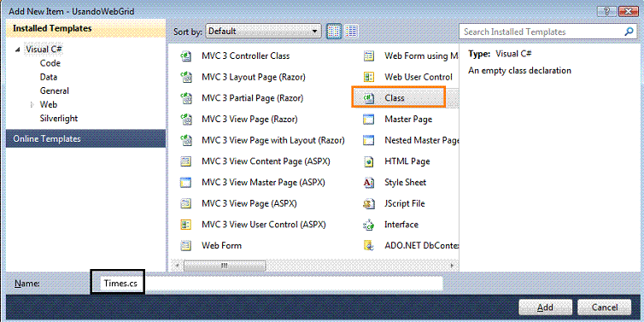
Task: Open the Sort by Default dropdown
Action: coord(263,32)
